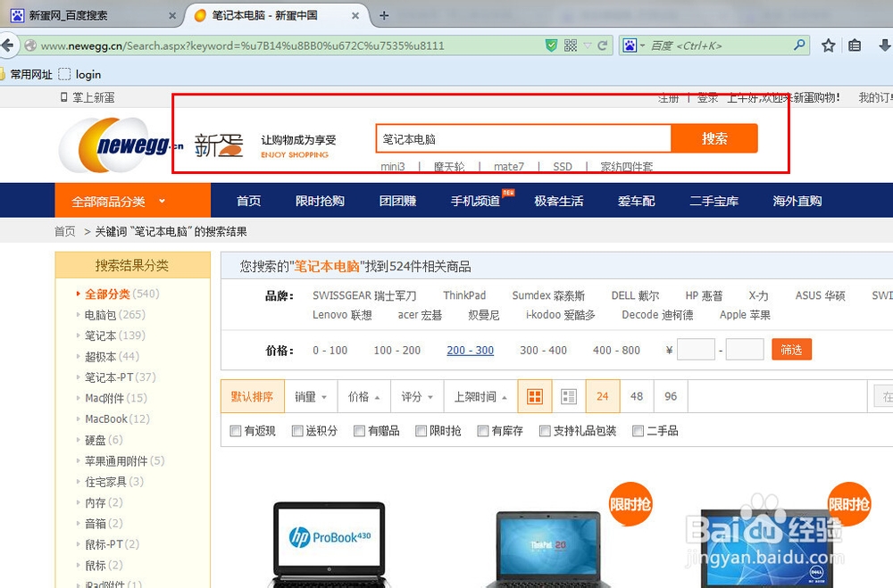Open the 海外直购 navigation item
This screenshot has width=893, height=588.
[797, 201]
